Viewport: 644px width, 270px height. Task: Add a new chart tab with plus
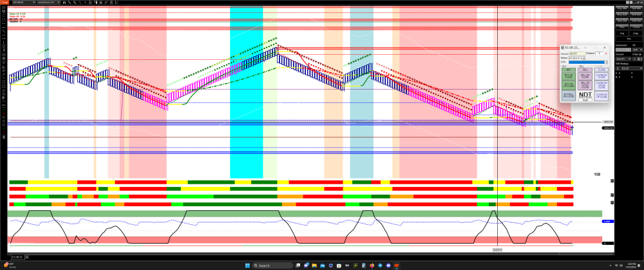27,257
